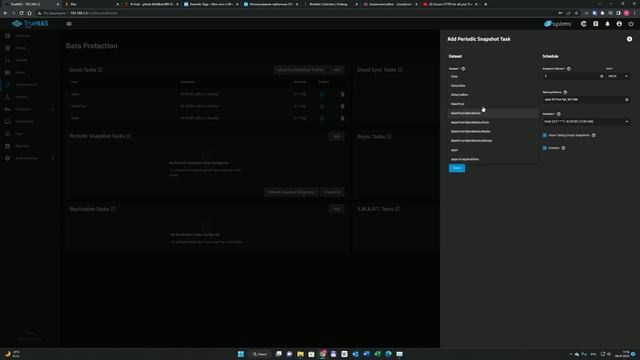This screenshot has width=640, height=360.
Task: Open Virtualization in the sidebar
Action: (x=24, y=122)
